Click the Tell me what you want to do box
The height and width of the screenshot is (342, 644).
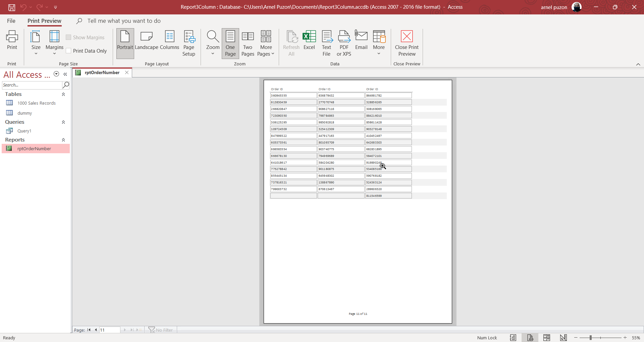coord(124,21)
